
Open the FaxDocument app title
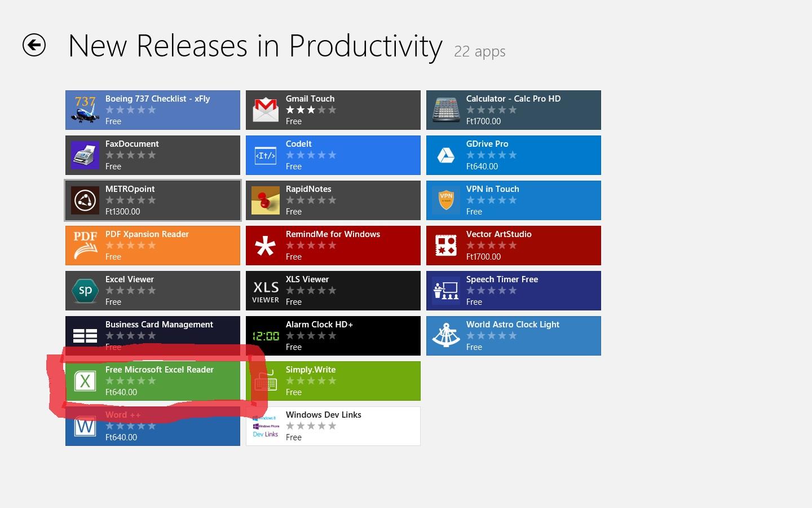click(x=132, y=144)
